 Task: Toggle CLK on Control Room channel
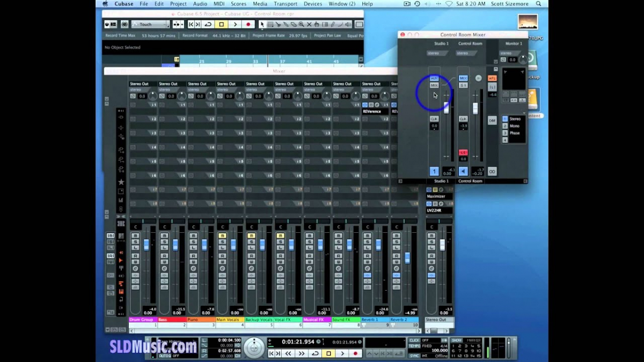point(463,119)
